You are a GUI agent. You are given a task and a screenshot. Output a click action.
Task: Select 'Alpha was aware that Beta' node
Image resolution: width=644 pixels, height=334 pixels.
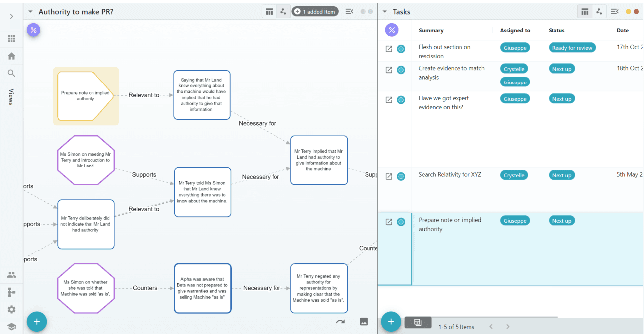pyautogui.click(x=202, y=288)
